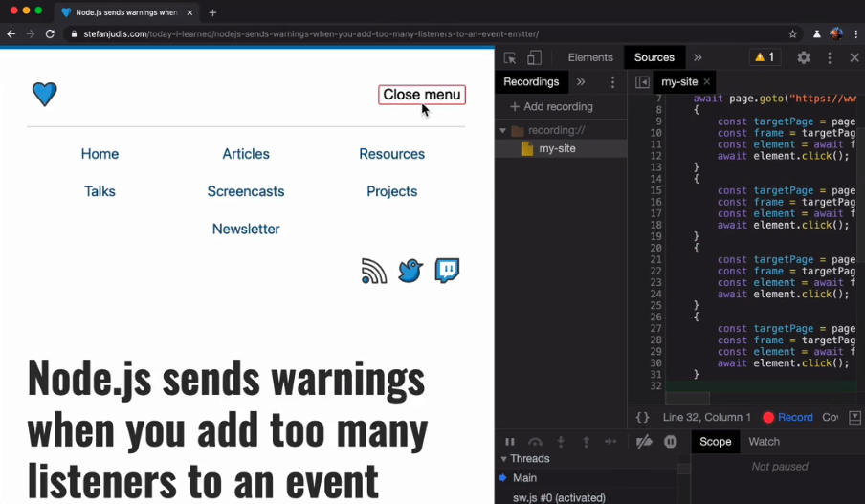Open the RSS feed icon

pyautogui.click(x=374, y=271)
